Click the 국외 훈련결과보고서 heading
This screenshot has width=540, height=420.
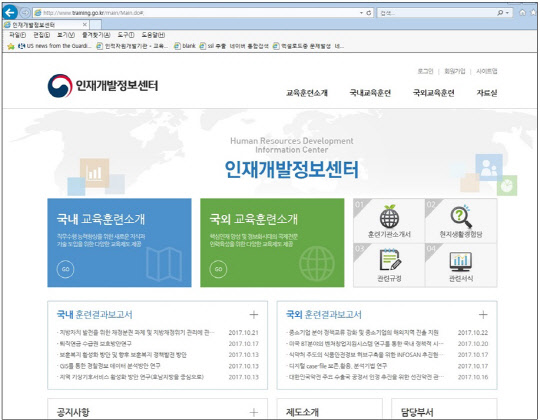pyautogui.click(x=324, y=314)
